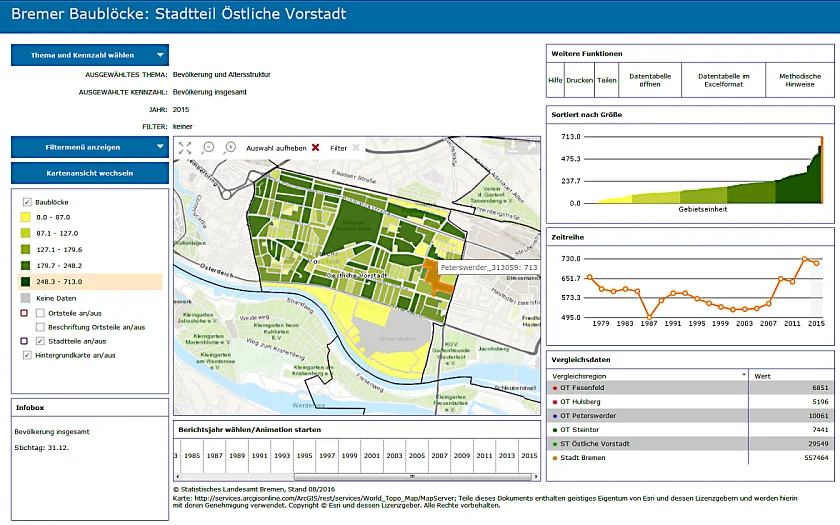The image size is (840, 525).
Task: Open the 'Datentabelle im Excelformat' function
Action: click(723, 80)
